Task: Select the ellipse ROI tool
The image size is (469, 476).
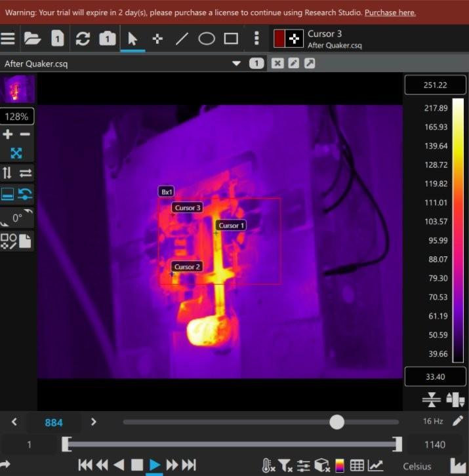Action: (x=207, y=39)
